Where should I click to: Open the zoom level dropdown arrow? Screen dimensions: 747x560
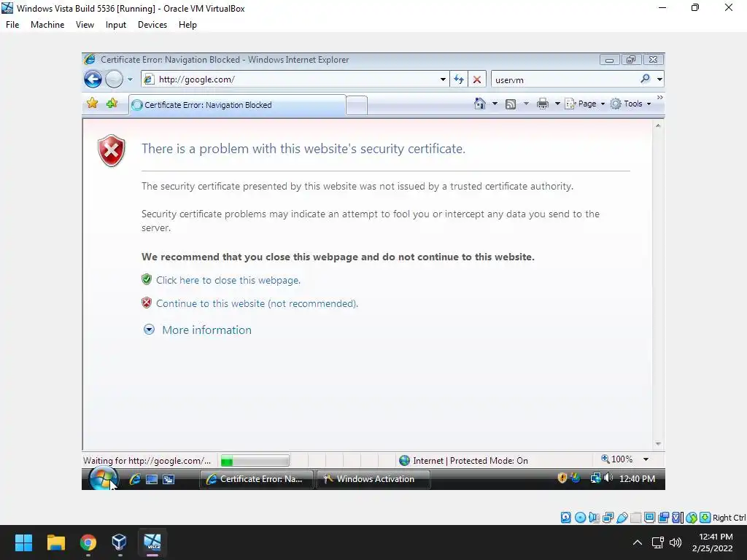tap(646, 459)
